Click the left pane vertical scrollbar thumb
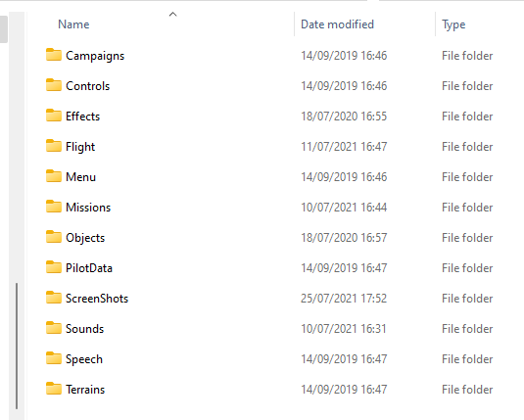Image resolution: width=524 pixels, height=420 pixels. tap(4, 29)
